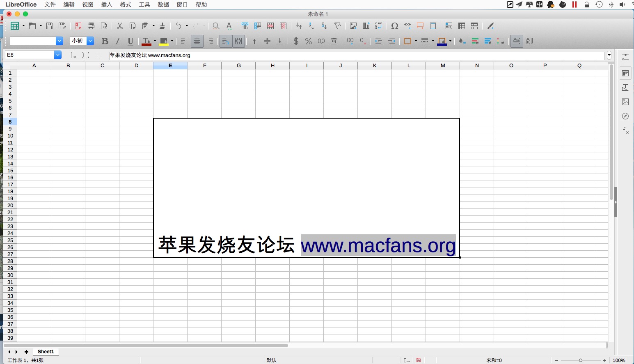
Task: Apply the dark red font color
Action: pyautogui.click(x=146, y=41)
